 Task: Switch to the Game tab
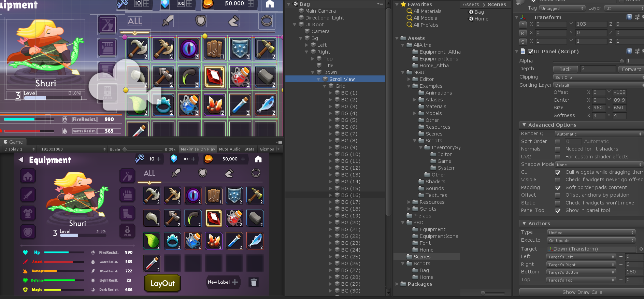pyautogui.click(x=13, y=142)
